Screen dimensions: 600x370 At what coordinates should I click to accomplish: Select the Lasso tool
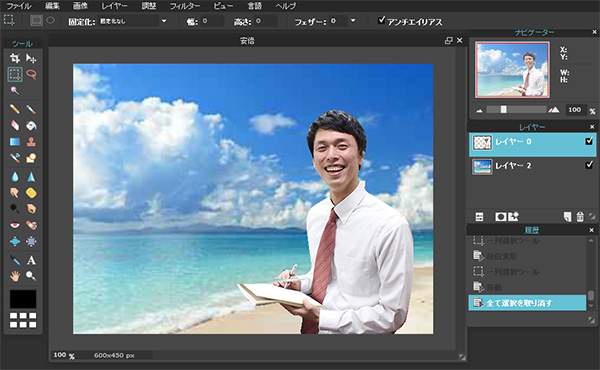tap(31, 74)
